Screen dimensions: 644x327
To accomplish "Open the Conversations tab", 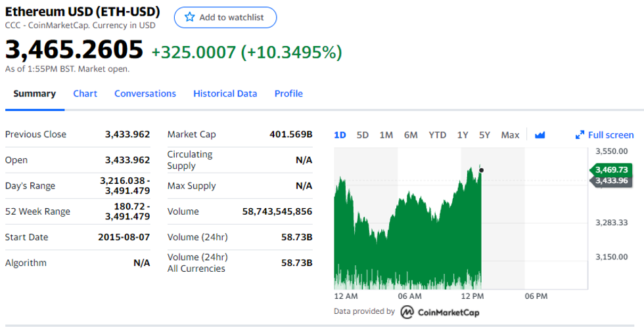I will (145, 94).
